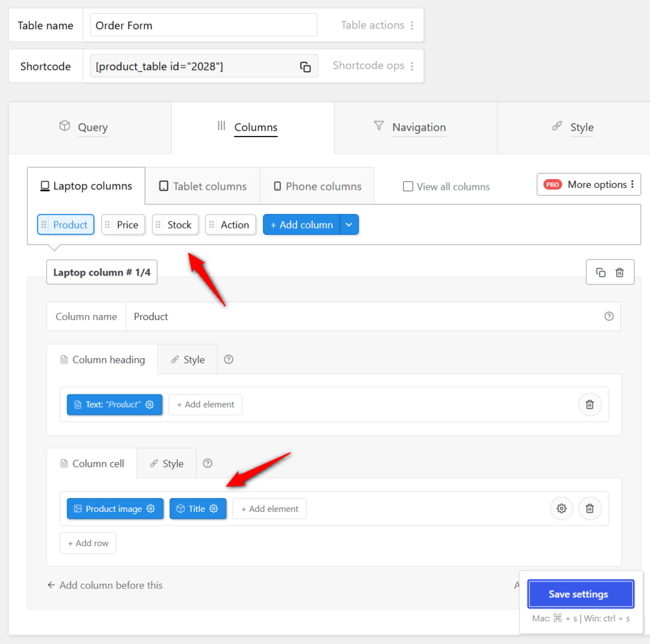Open gear settings of the Text element
The image size is (650, 644).
(x=150, y=405)
